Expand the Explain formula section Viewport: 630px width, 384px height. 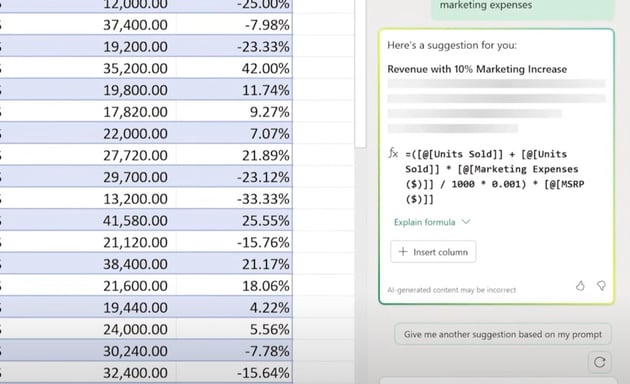432,222
